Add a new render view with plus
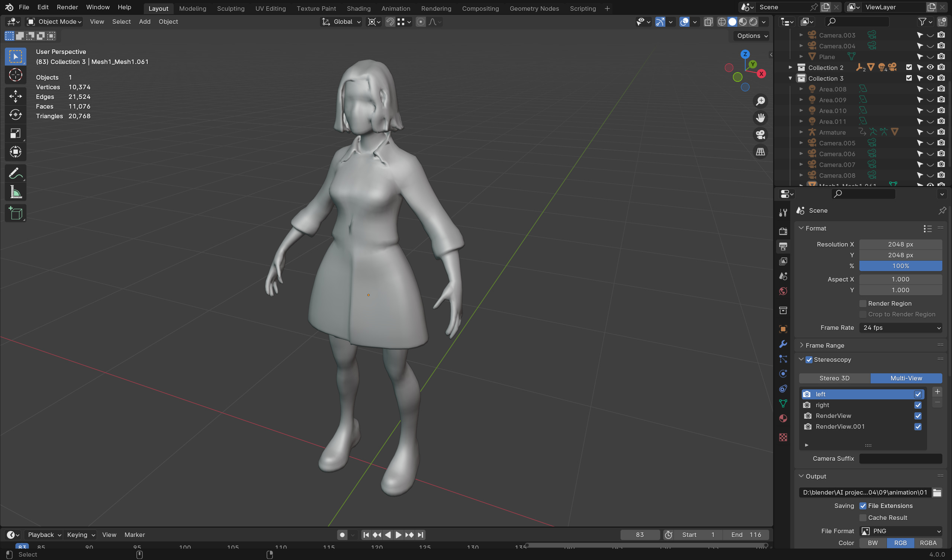This screenshot has height=560, width=952. 937,392
